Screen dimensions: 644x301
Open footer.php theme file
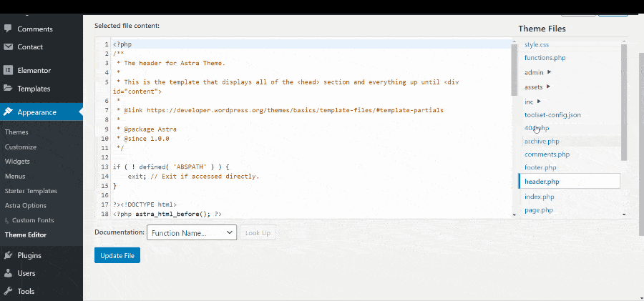click(x=540, y=167)
